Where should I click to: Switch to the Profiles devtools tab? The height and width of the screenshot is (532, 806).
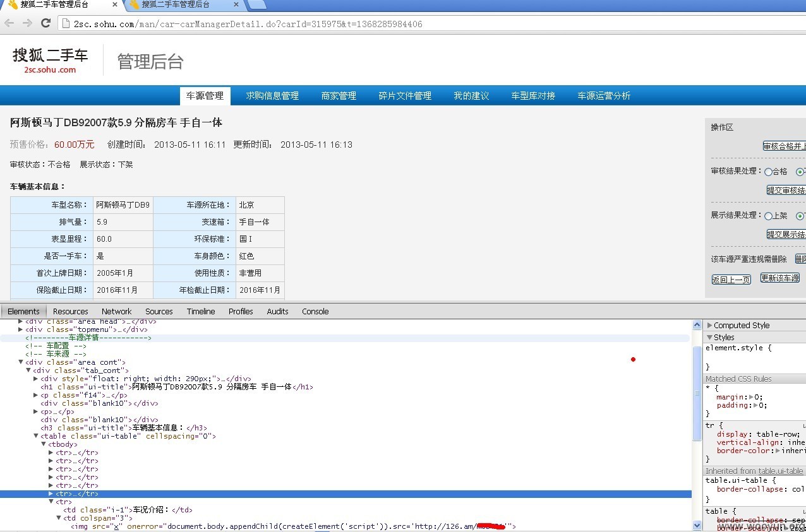coord(241,311)
